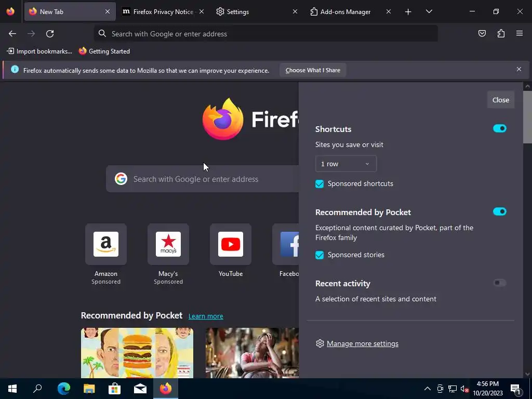Image resolution: width=532 pixels, height=399 pixels.
Task: Open the tired woman Pocket story
Action: tap(252, 353)
